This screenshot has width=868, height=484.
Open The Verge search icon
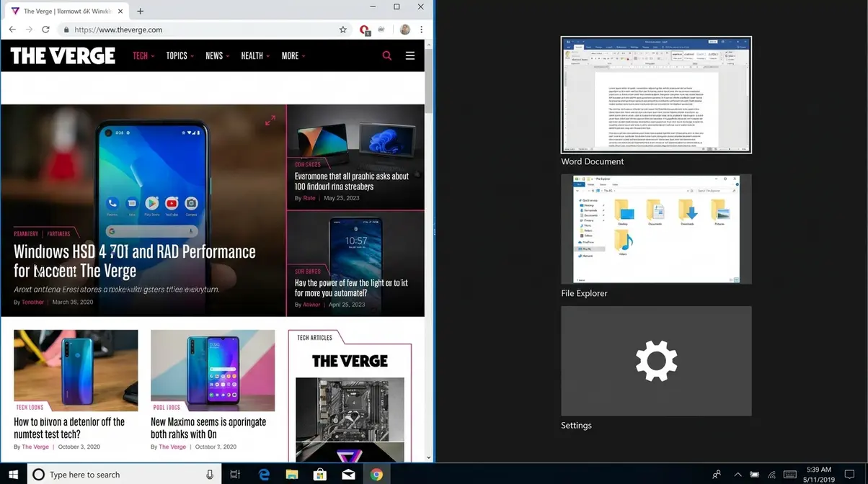click(x=387, y=55)
